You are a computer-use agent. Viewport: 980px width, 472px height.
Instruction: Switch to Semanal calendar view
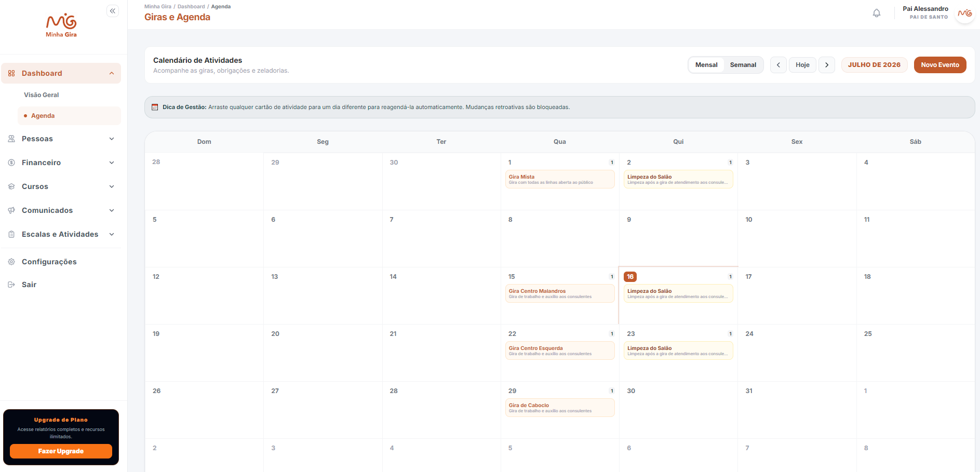[x=743, y=65]
